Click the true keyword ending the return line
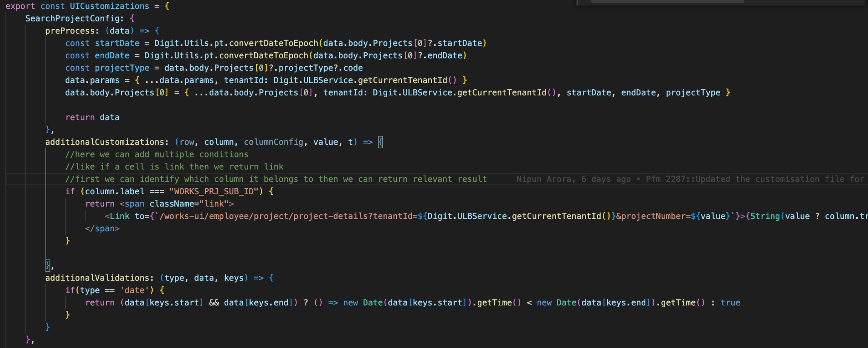The image size is (868, 348). pyautogui.click(x=730, y=303)
